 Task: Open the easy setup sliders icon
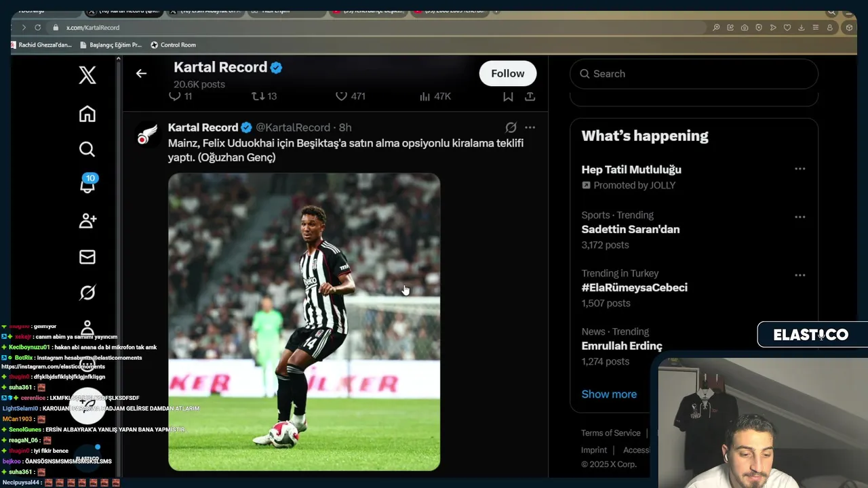click(x=815, y=28)
